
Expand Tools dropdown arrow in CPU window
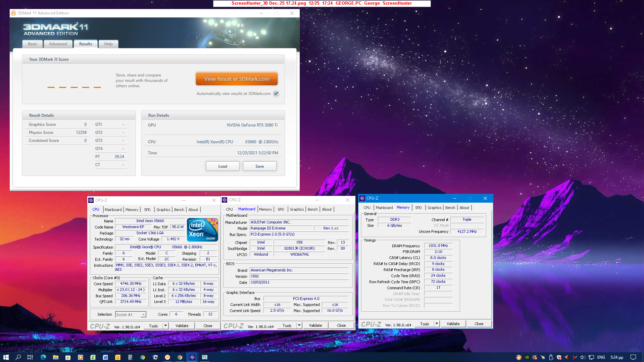[x=165, y=326]
